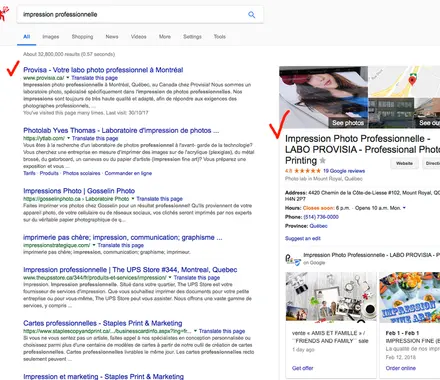Open 19 Google reviews

pos(344,171)
